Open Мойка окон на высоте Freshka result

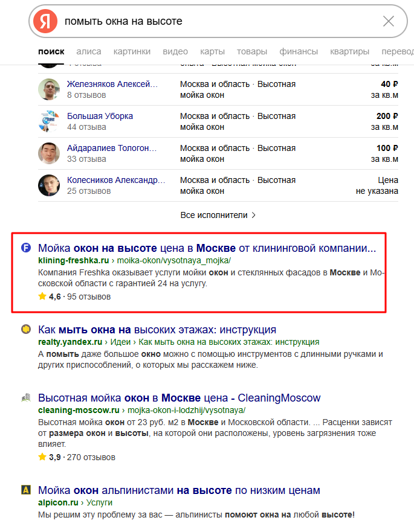point(207,248)
